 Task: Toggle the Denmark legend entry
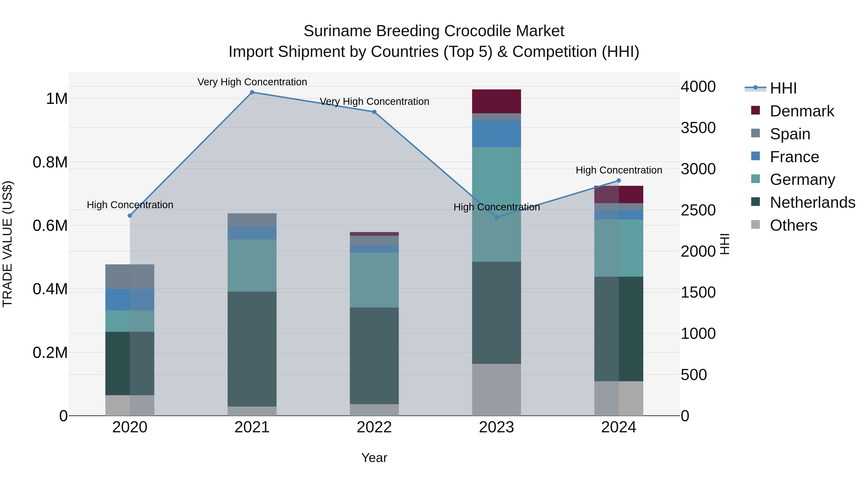coord(793,111)
